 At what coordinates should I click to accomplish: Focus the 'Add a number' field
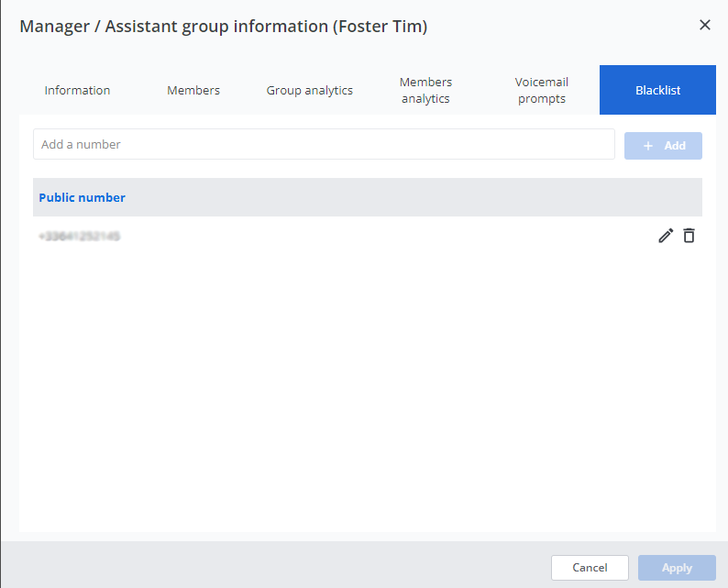[x=324, y=144]
